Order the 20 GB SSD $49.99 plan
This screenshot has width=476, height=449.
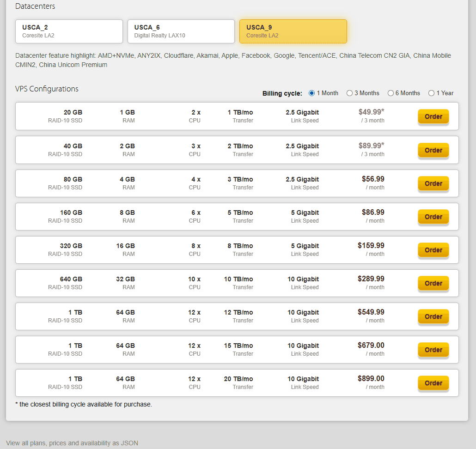[x=433, y=116]
